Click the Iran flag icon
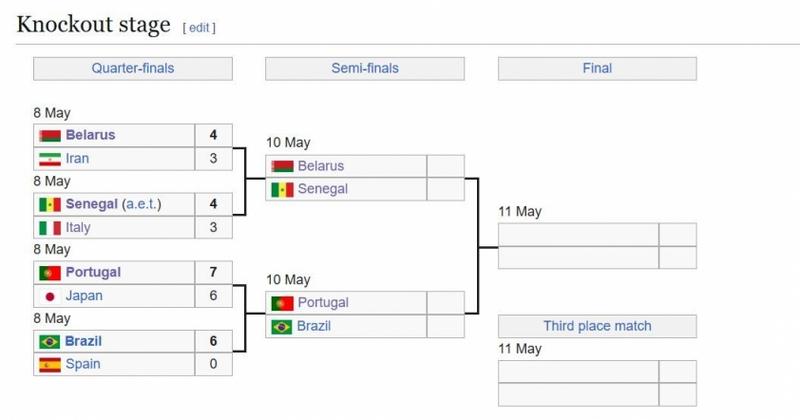Image resolution: width=800 pixels, height=420 pixels. click(x=50, y=159)
